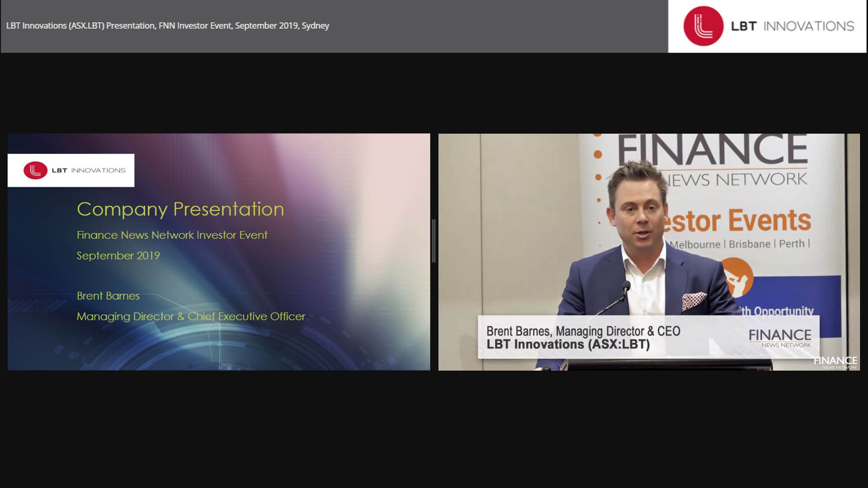Click the 'Brent Barnes' name on slide
The image size is (868, 488).
(x=108, y=296)
